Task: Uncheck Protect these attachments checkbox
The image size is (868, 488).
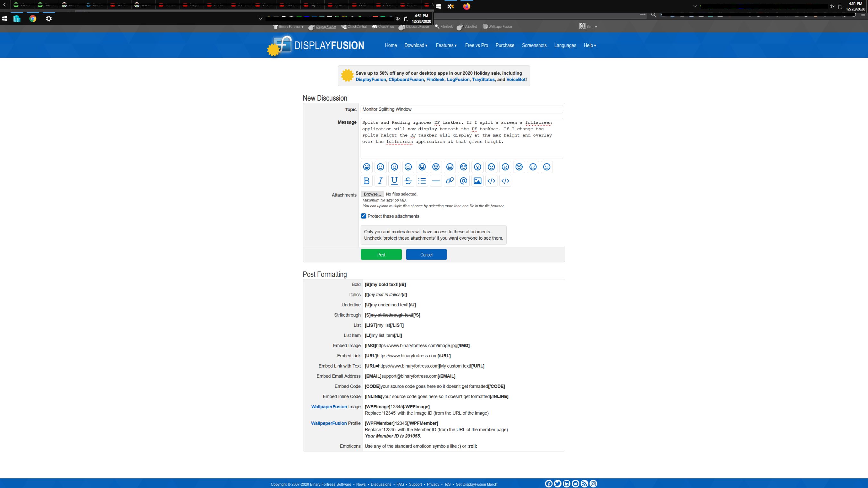Action: [363, 216]
